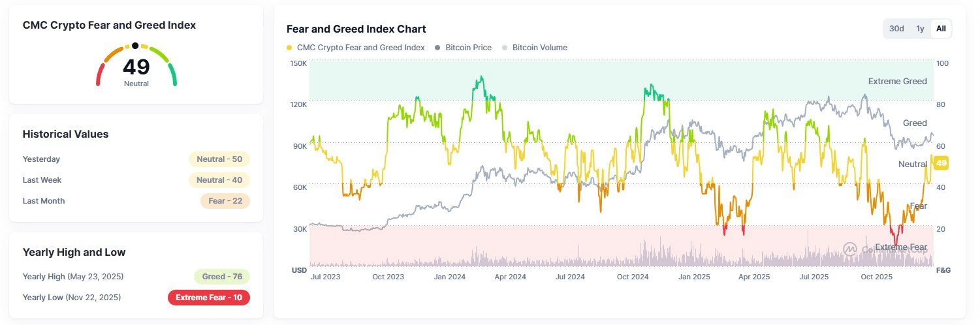
Task: Click the Neutral - 40 last week badge
Action: (x=219, y=180)
